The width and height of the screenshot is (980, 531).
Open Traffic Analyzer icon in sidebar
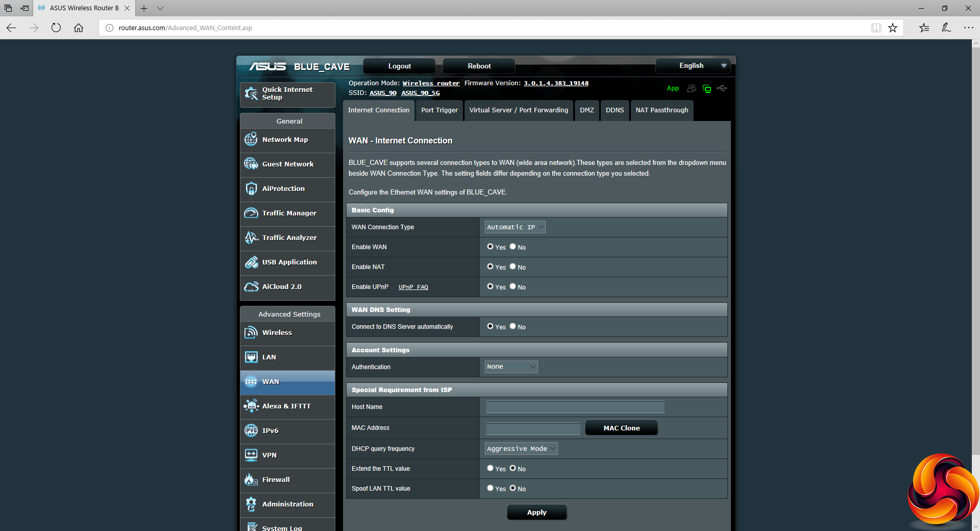[251, 237]
